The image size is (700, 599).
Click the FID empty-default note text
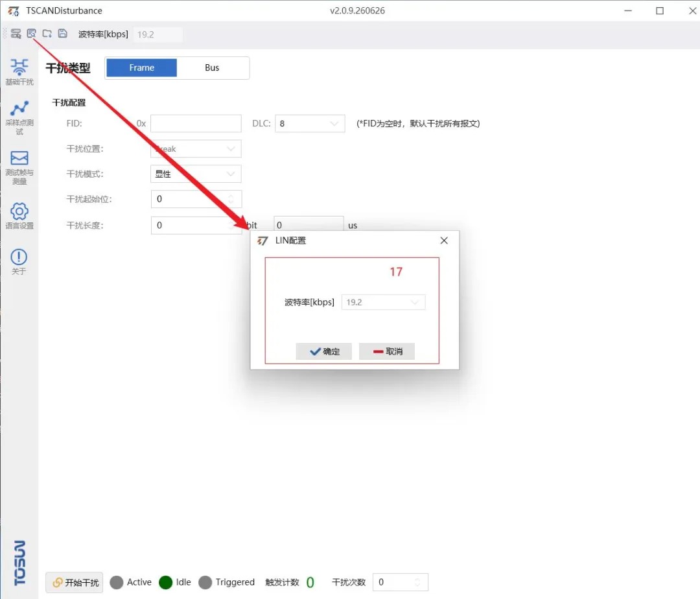coord(418,124)
